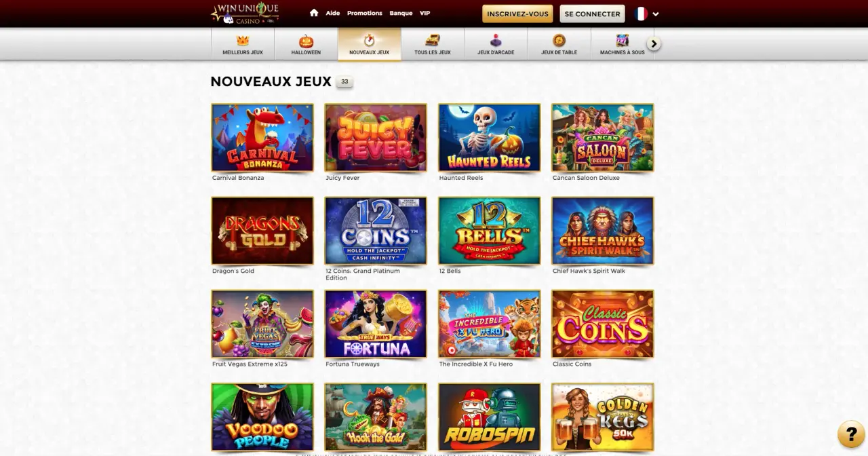Expand the French flag language selector

pos(647,14)
